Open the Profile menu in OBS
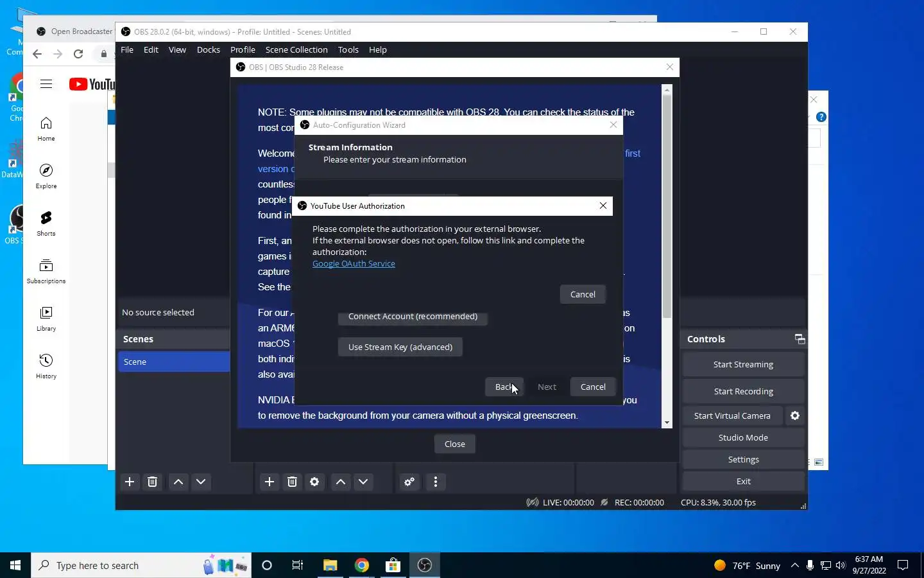The width and height of the screenshot is (924, 578). tap(243, 49)
